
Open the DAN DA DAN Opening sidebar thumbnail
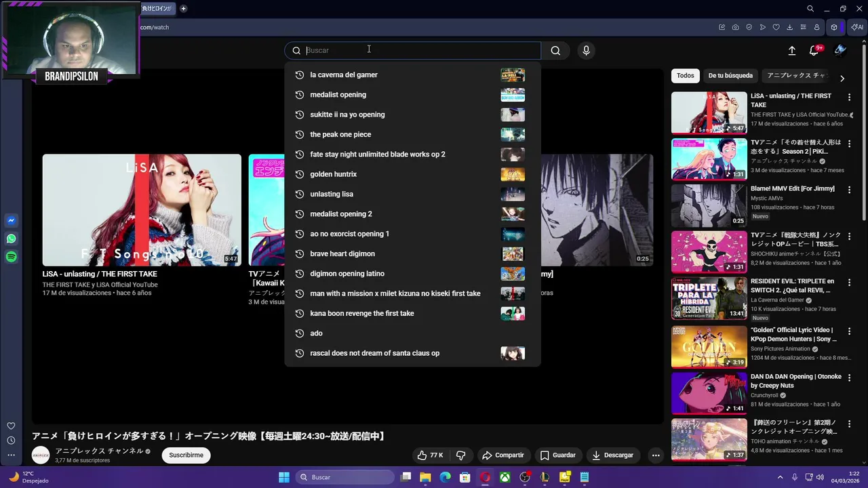coord(709,393)
